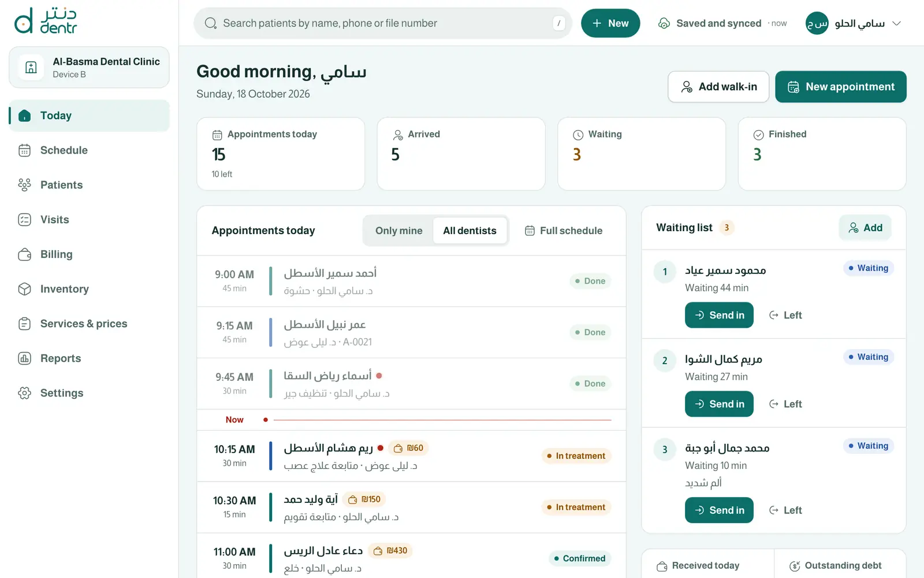Screen dimensions: 924x578
Task: Click the Received today wallet icon
Action: pyautogui.click(x=662, y=566)
